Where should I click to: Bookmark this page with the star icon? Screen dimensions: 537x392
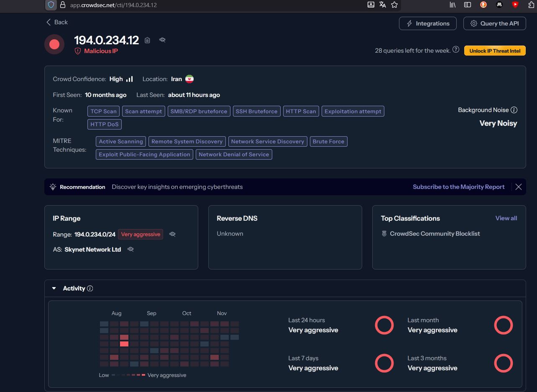394,5
